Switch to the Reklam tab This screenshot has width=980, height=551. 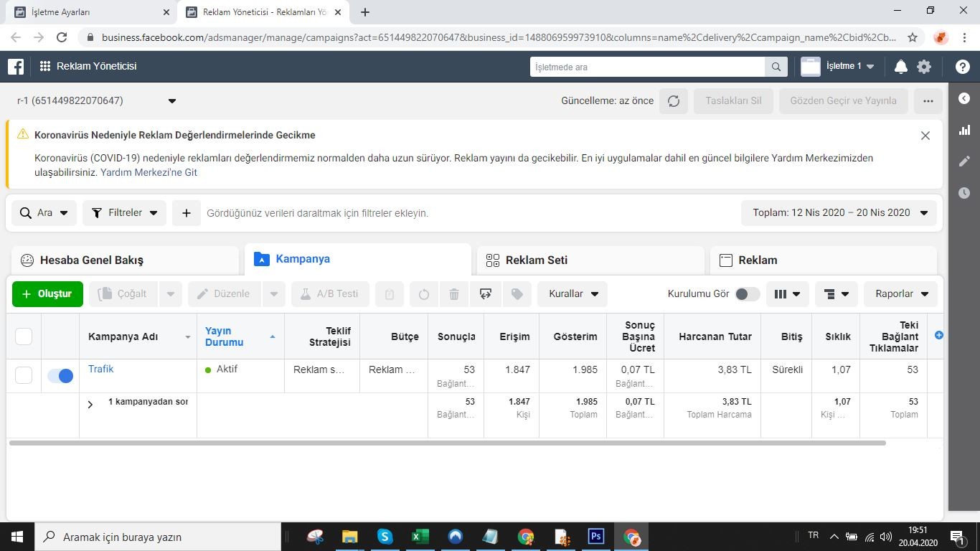[824, 260]
